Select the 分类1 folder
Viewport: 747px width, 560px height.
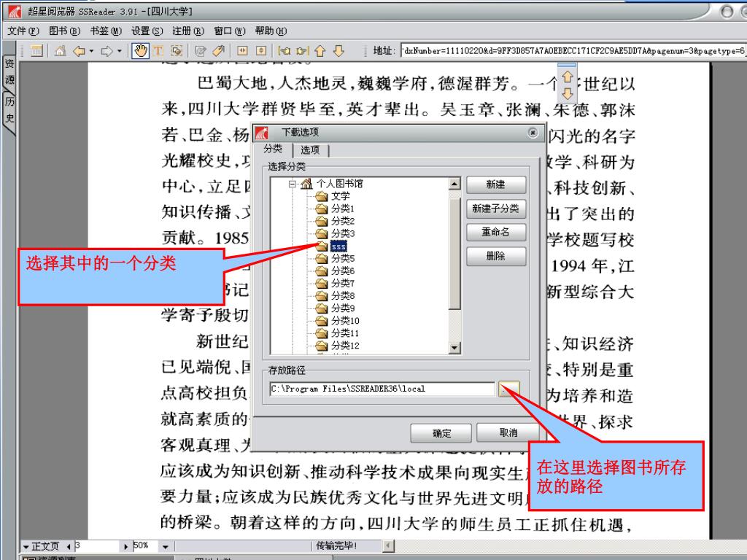(x=343, y=209)
